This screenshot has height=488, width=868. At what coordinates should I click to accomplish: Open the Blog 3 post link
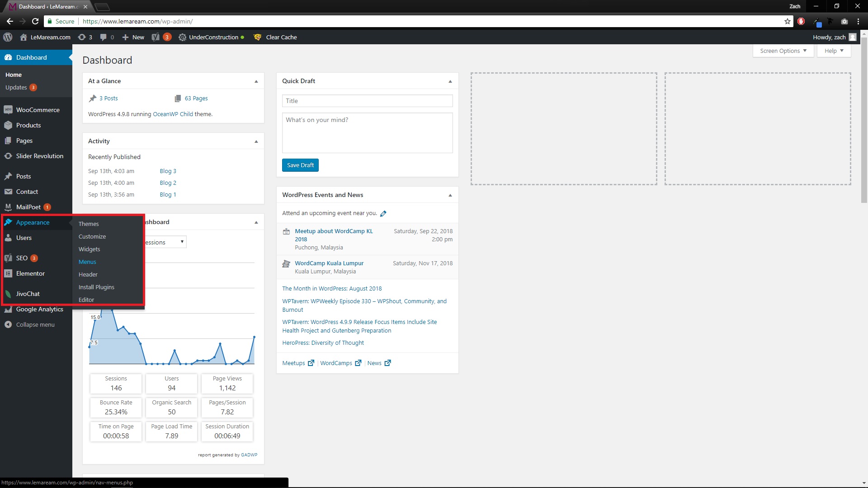[168, 171]
